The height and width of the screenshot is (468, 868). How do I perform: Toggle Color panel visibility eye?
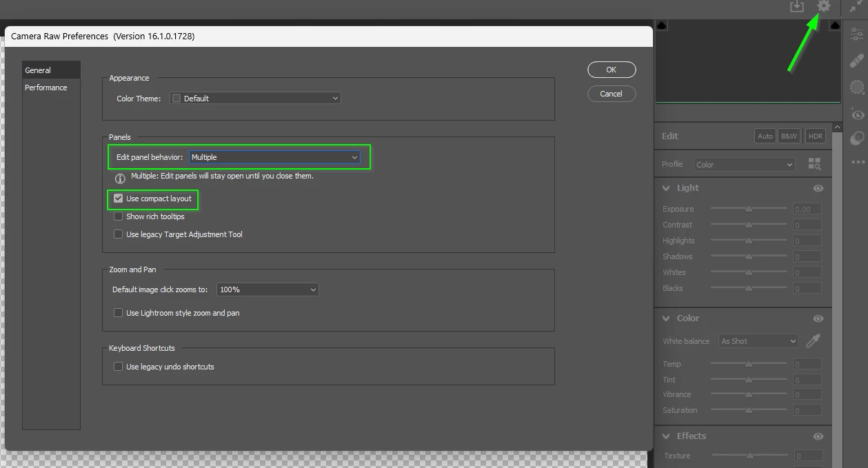coord(818,318)
